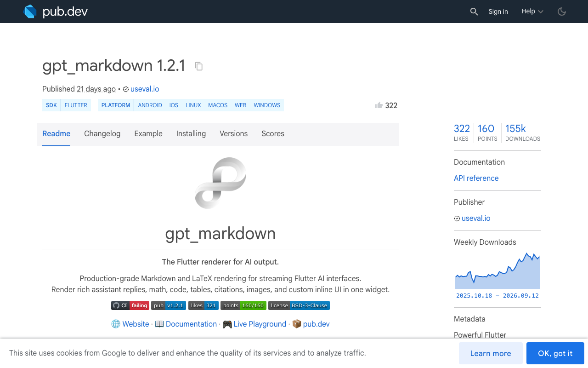This screenshot has height=368, width=588.
Task: Click the FLUTTER tag
Action: (x=76, y=105)
